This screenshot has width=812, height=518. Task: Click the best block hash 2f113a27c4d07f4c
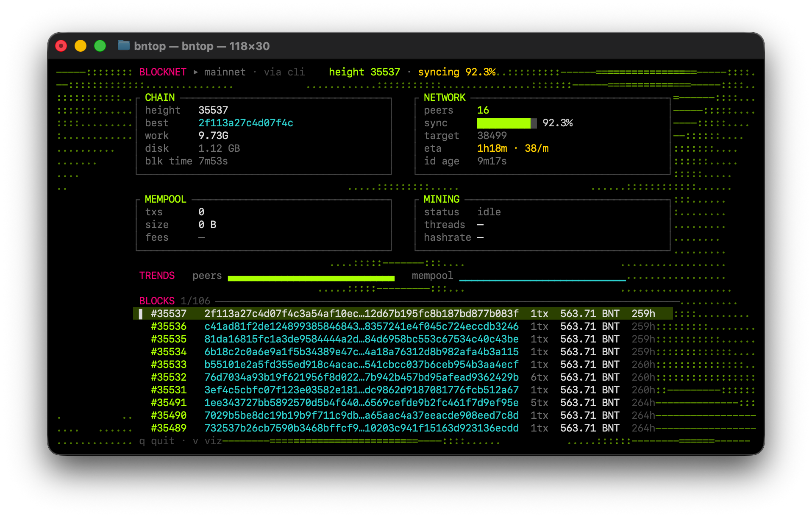coord(246,123)
